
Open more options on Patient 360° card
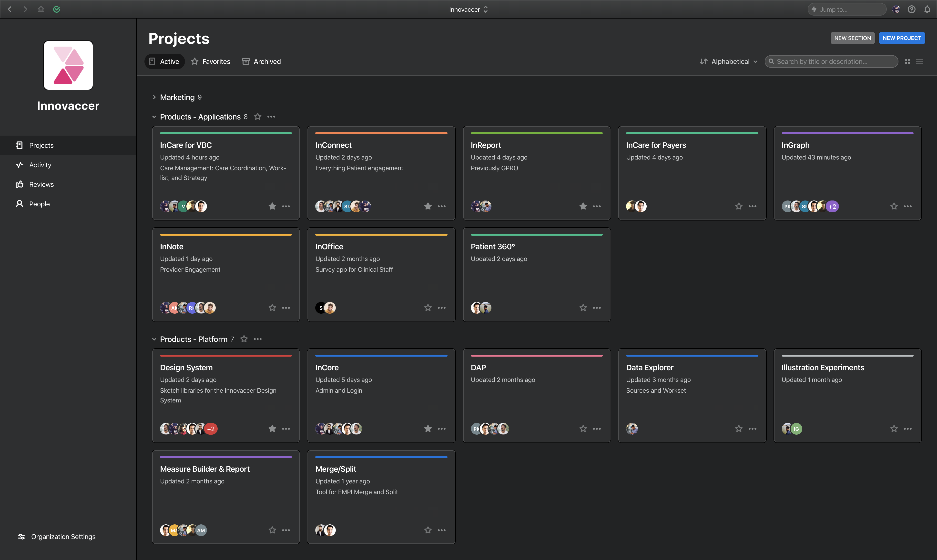pos(596,308)
